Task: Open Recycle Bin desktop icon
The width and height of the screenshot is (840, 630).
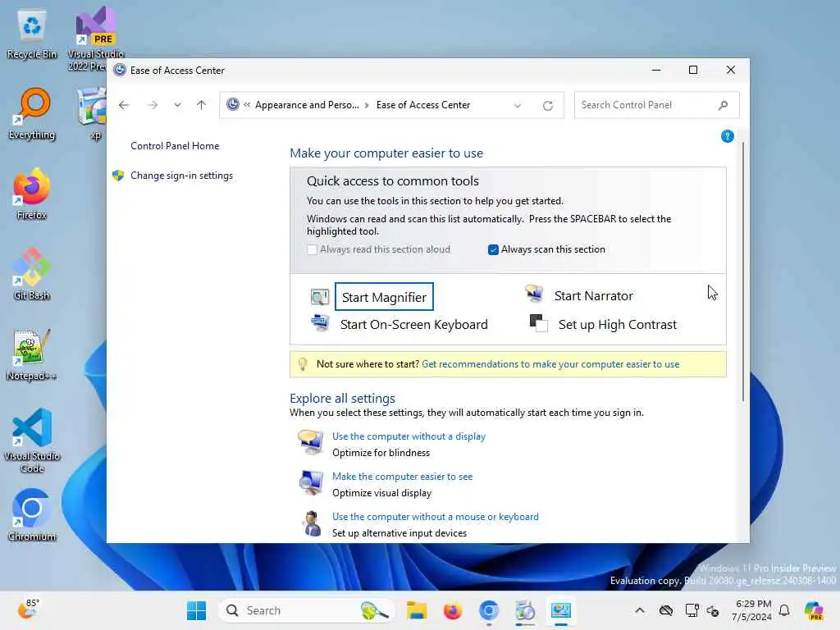Action: pos(32,34)
